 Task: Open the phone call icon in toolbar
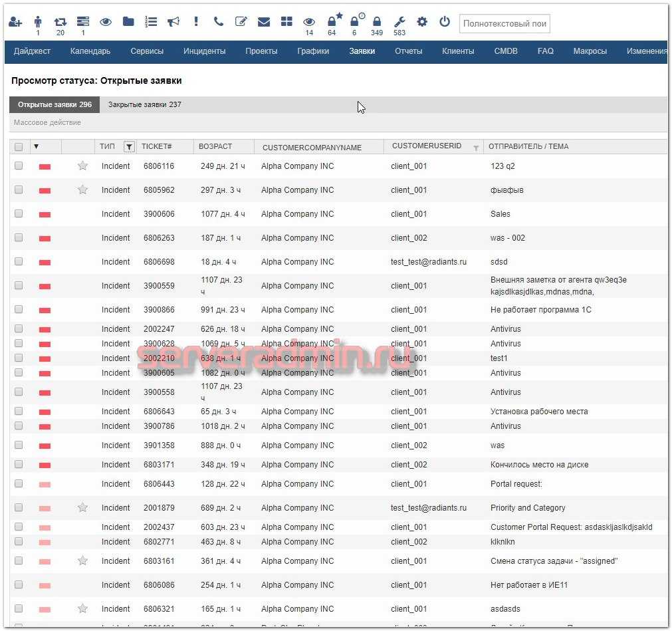point(218,22)
